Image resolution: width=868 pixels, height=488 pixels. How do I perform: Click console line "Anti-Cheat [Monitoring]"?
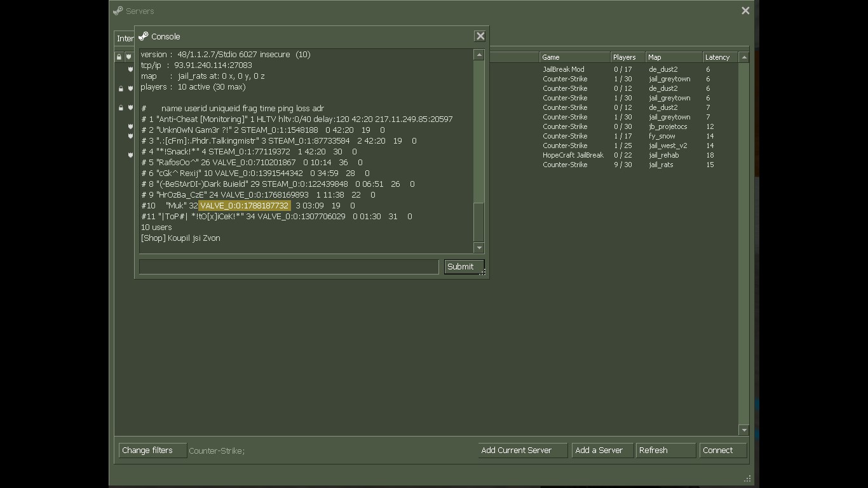pyautogui.click(x=297, y=119)
